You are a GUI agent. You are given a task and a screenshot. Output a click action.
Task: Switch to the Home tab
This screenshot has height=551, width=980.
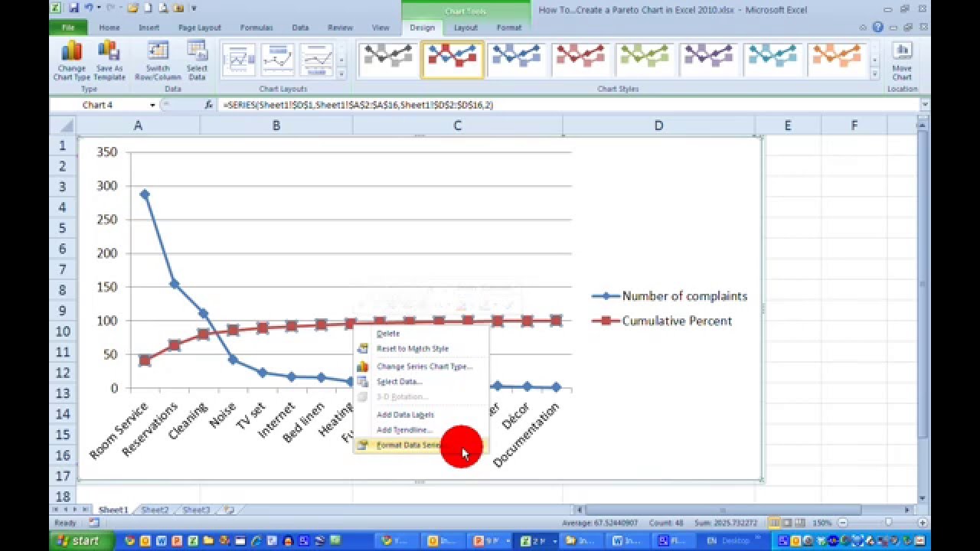pyautogui.click(x=109, y=28)
